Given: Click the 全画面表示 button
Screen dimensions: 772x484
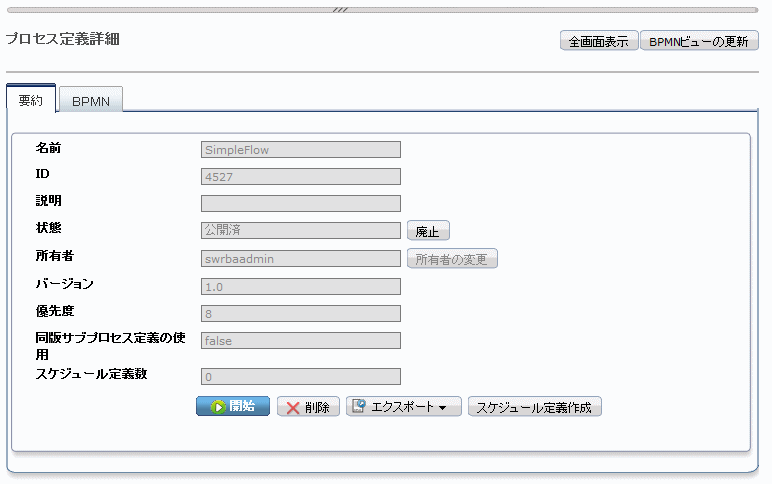Looking at the screenshot, I should [599, 41].
